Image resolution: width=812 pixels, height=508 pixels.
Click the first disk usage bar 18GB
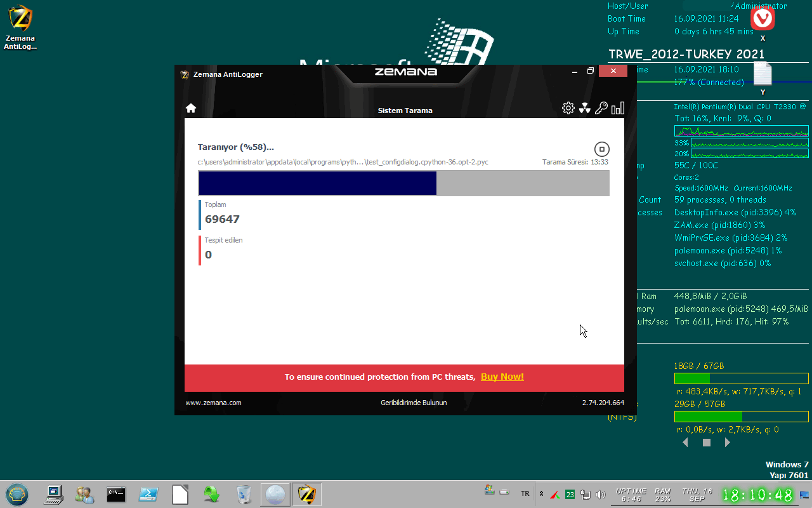(x=742, y=378)
